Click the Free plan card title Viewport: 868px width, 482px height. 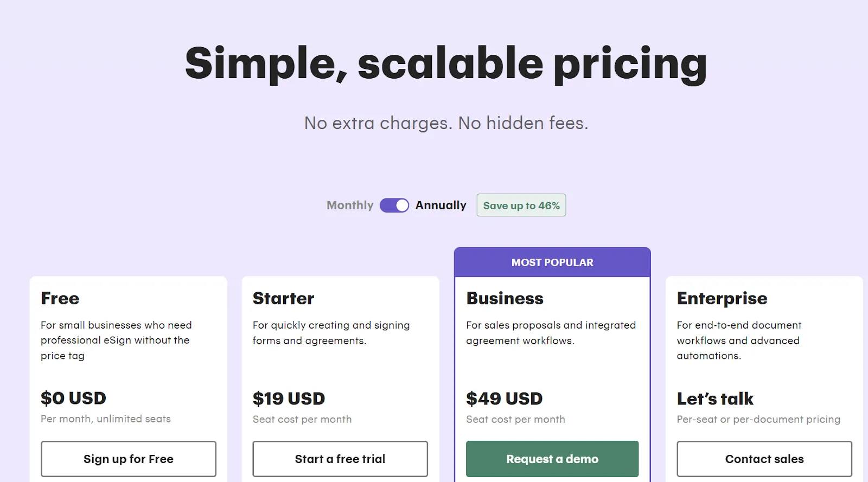pos(60,298)
